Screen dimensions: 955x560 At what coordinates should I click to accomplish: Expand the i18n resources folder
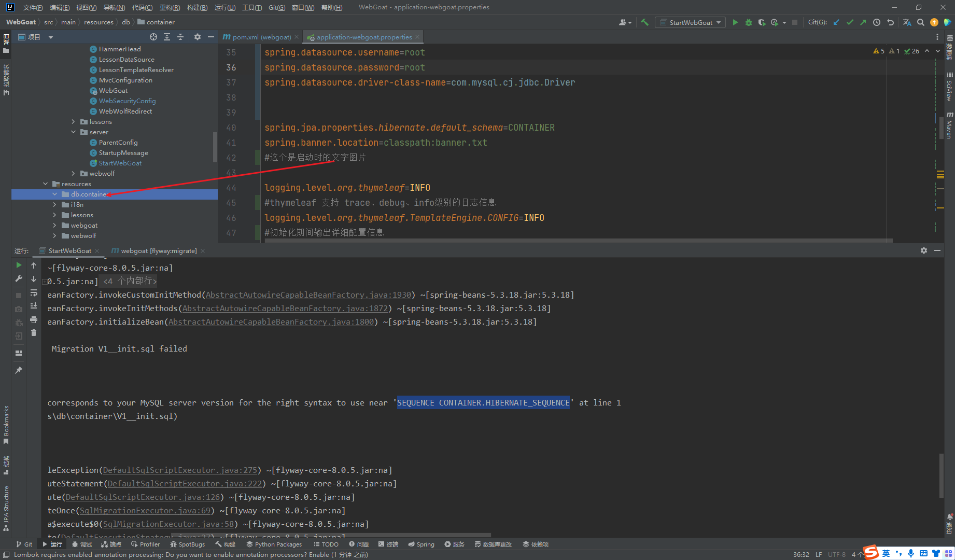click(54, 205)
